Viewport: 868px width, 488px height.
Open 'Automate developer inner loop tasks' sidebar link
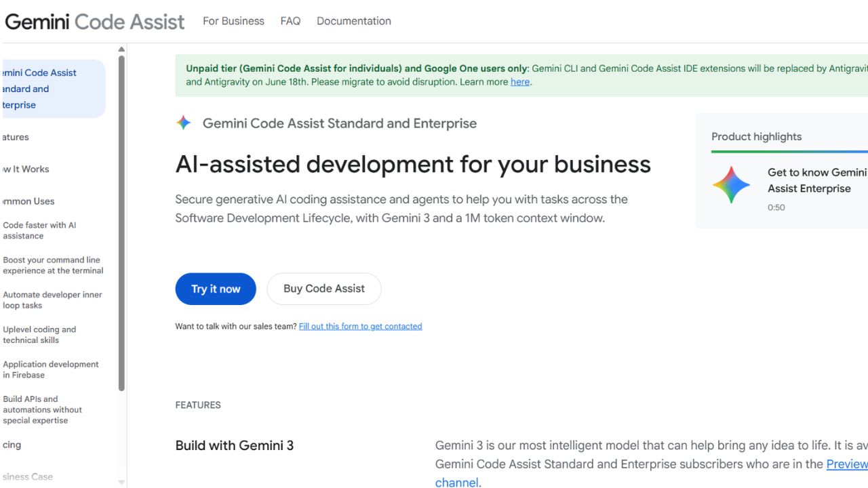click(52, 300)
